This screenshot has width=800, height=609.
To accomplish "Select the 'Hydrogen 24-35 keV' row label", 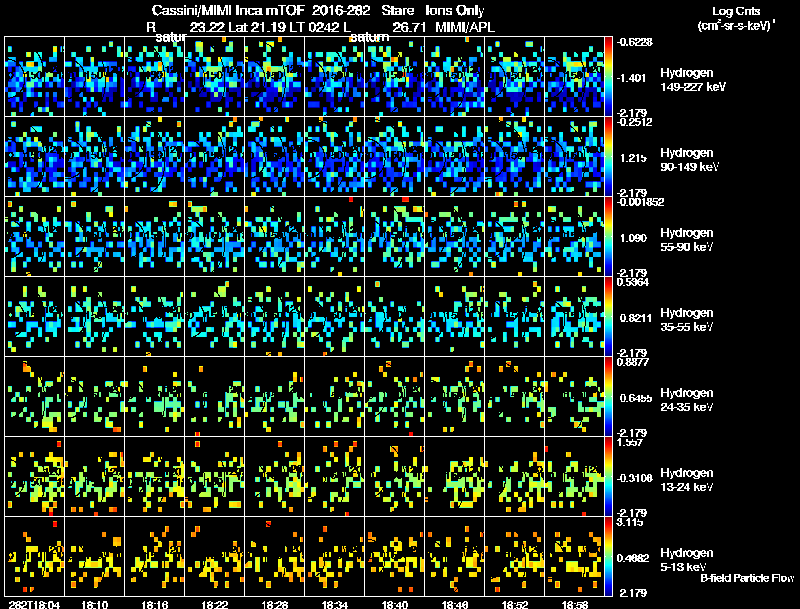I will pos(687,400).
